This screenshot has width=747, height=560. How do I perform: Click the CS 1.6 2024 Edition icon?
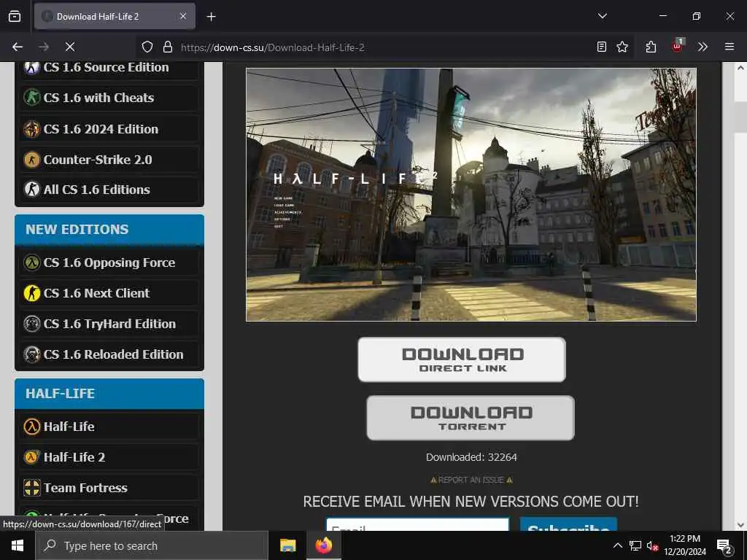[x=32, y=129]
